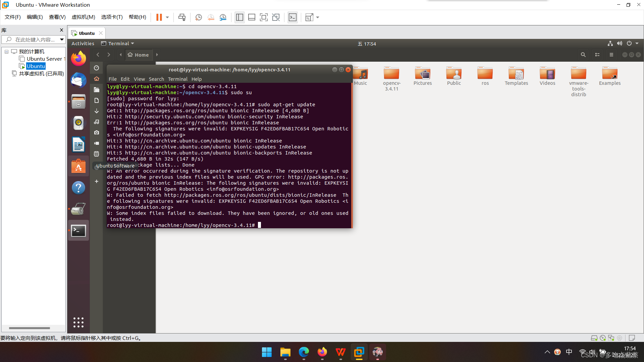Click the stretch guest display icon
This screenshot has height=362, width=644.
[x=309, y=17]
